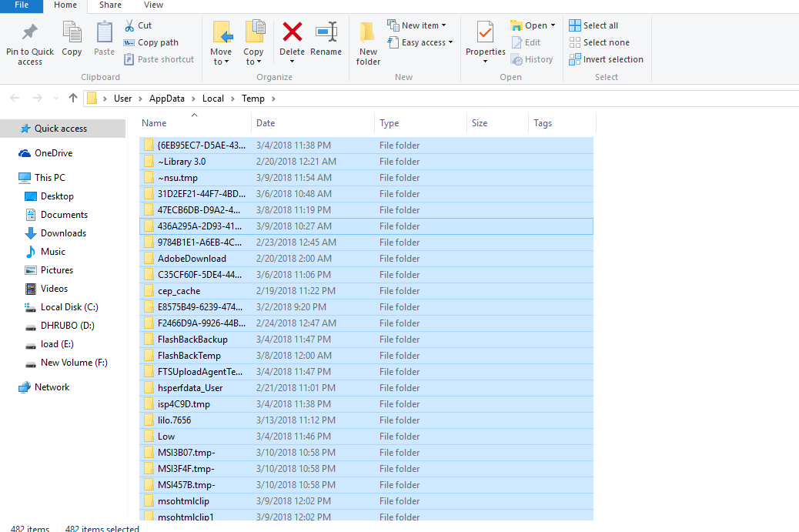Screen dimensions: 799x532
Task: Switch to the View ribbon tab
Action: 153,5
